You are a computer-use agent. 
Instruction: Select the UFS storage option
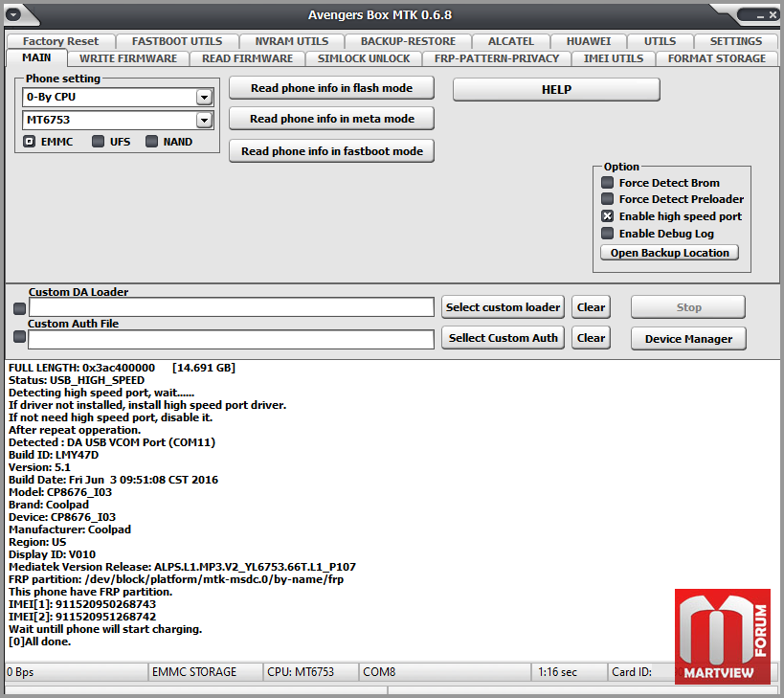click(98, 142)
